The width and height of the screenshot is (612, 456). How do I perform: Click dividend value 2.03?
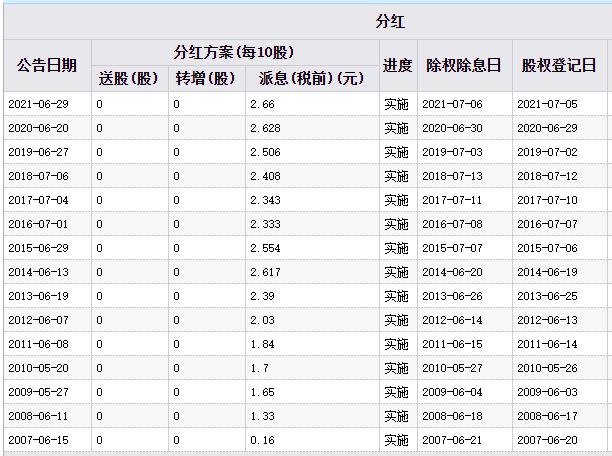point(262,320)
